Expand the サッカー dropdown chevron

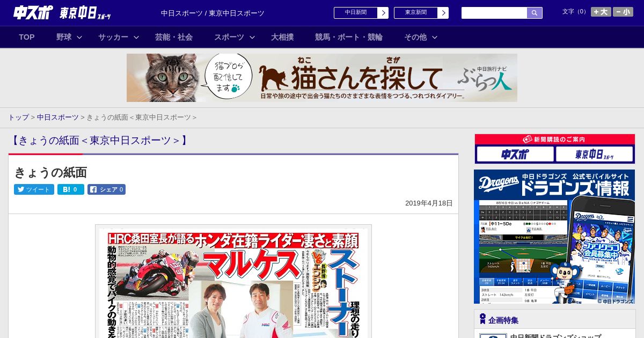(136, 37)
